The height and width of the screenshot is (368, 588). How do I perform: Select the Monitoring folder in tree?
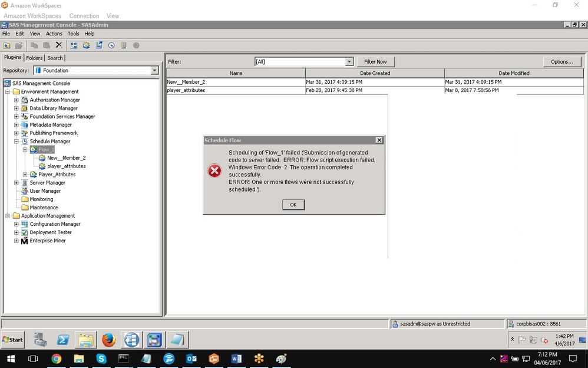(x=41, y=199)
